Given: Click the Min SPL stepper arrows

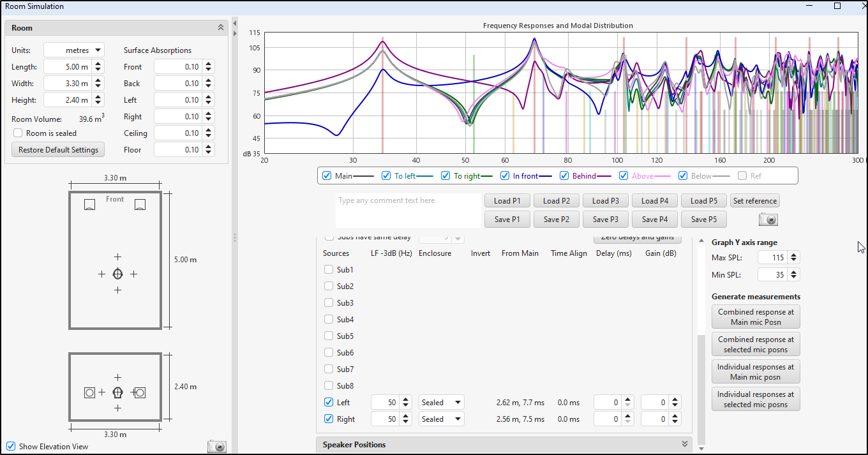Looking at the screenshot, I should tap(793, 275).
